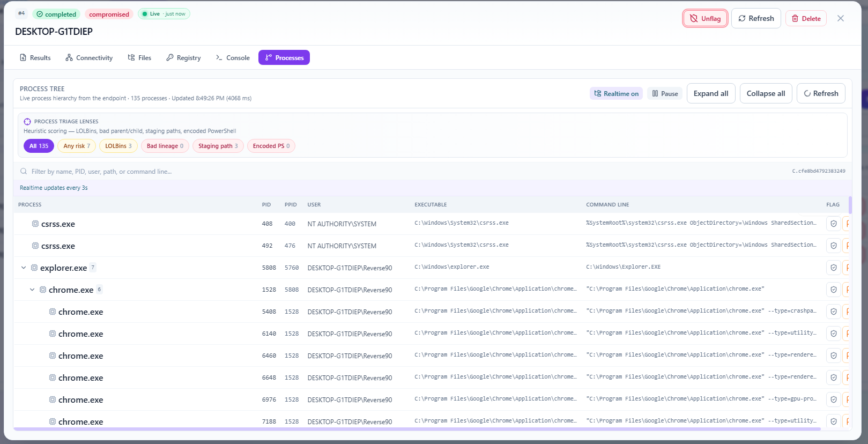Click the process icon beside explorer.exe
868x444 pixels.
point(34,268)
